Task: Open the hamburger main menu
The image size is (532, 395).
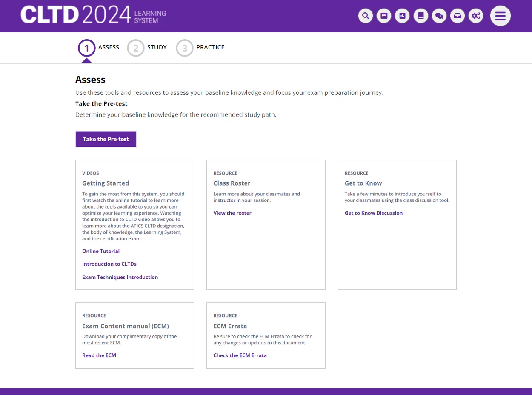Action: [x=500, y=16]
